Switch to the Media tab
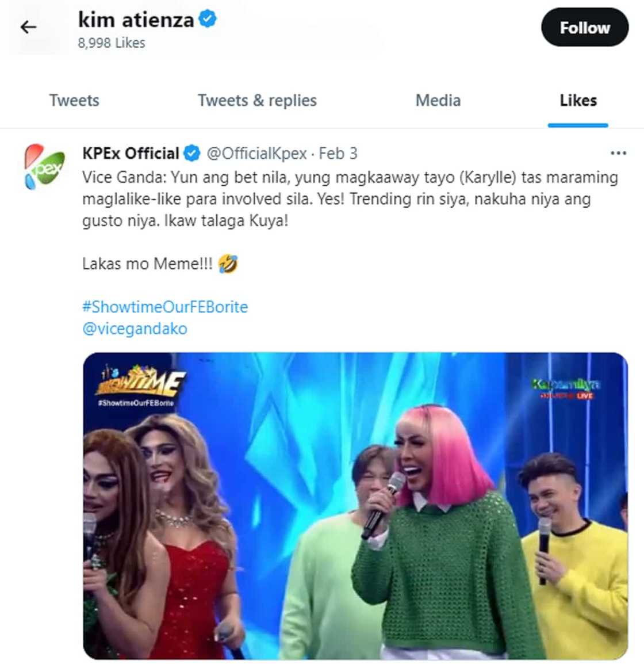 click(438, 101)
